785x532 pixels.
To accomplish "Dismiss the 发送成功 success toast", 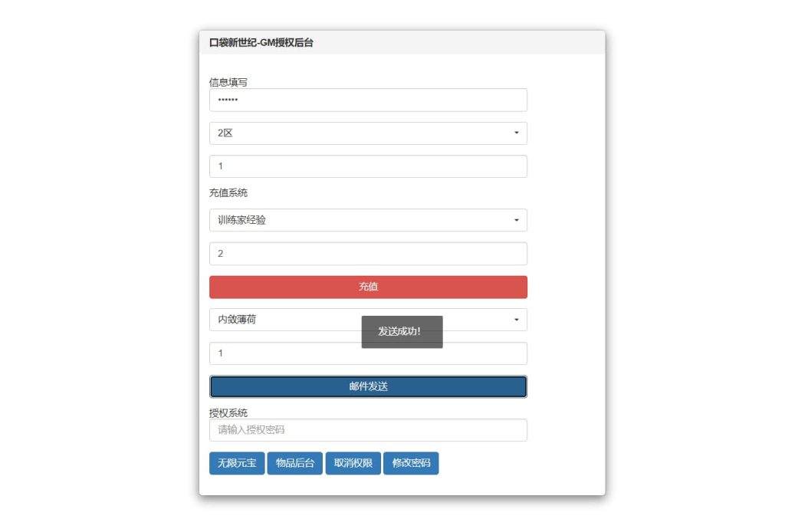I will 402,332.
